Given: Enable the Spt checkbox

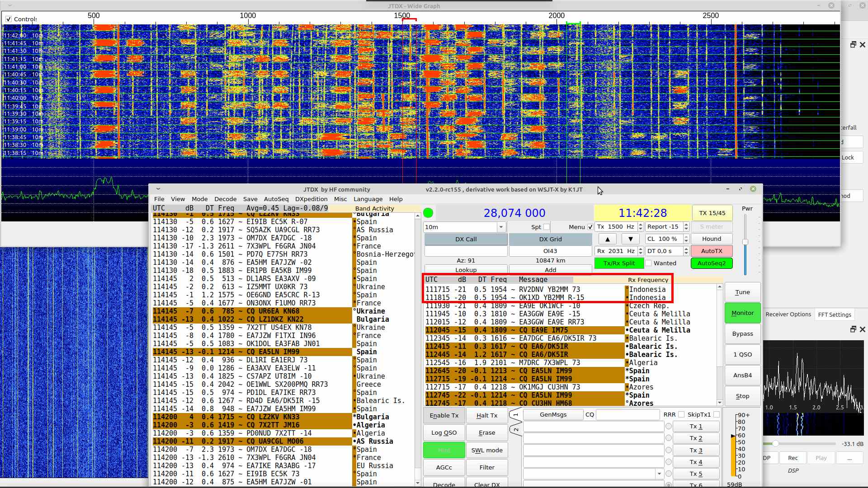Looking at the screenshot, I should coord(547,227).
